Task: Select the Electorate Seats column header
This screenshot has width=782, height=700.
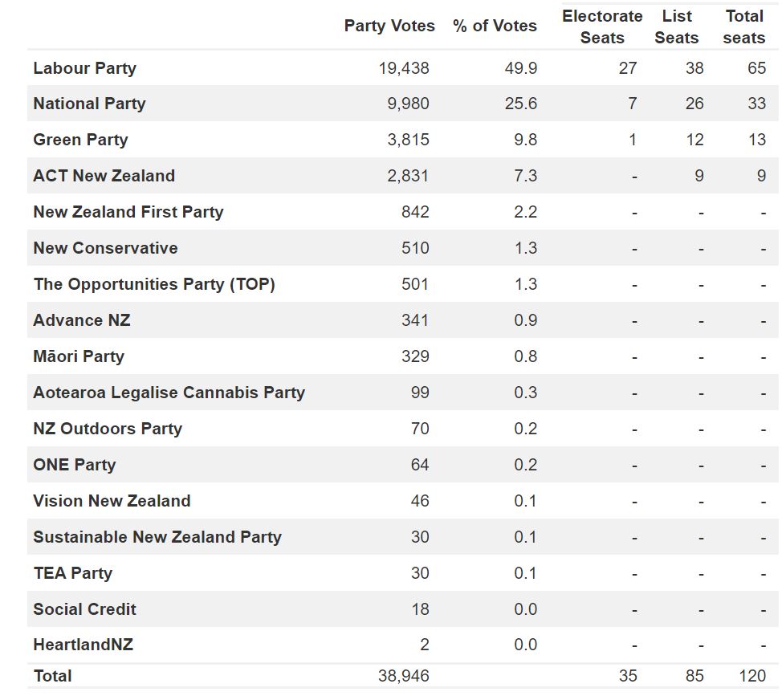Action: pos(602,26)
